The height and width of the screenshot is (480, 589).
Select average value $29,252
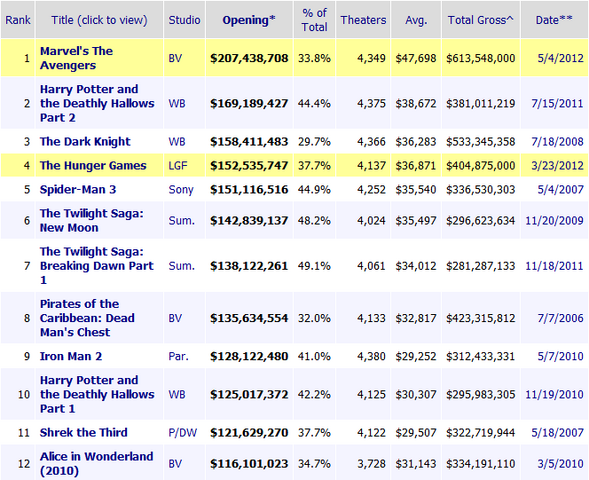coord(416,357)
